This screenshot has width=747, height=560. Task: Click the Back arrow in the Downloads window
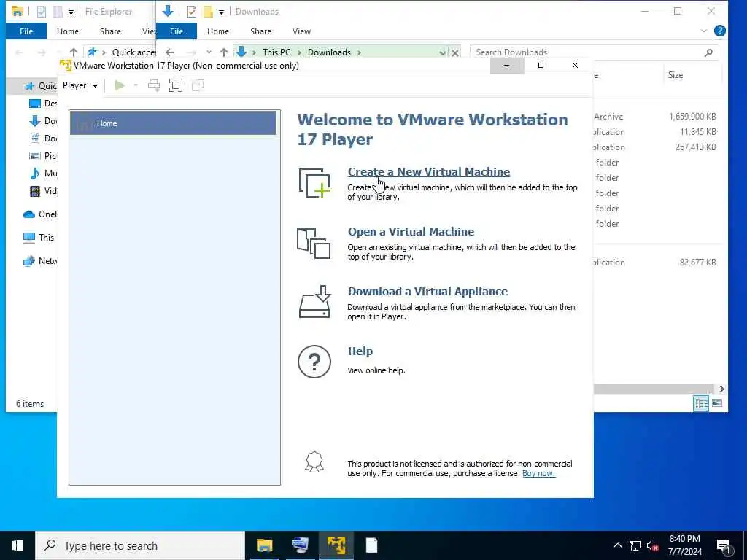click(x=170, y=52)
